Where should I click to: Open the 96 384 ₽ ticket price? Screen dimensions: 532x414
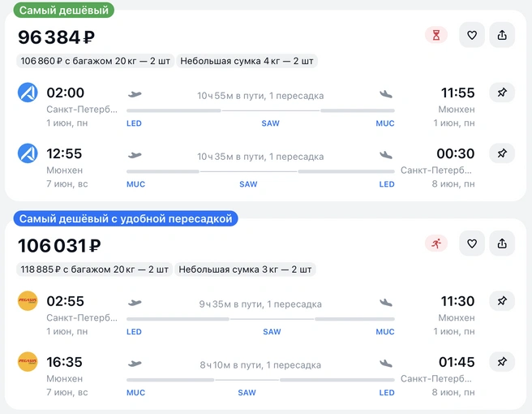click(x=56, y=37)
